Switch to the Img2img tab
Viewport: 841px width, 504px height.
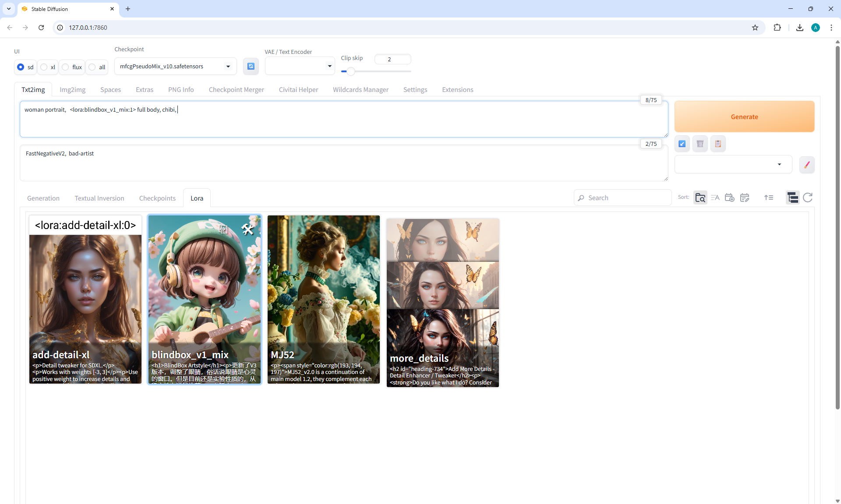[x=72, y=89]
